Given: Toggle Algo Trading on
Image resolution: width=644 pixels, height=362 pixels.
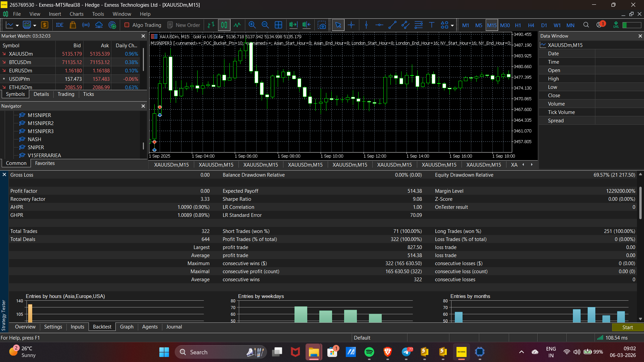Looking at the screenshot, I should click(x=143, y=25).
